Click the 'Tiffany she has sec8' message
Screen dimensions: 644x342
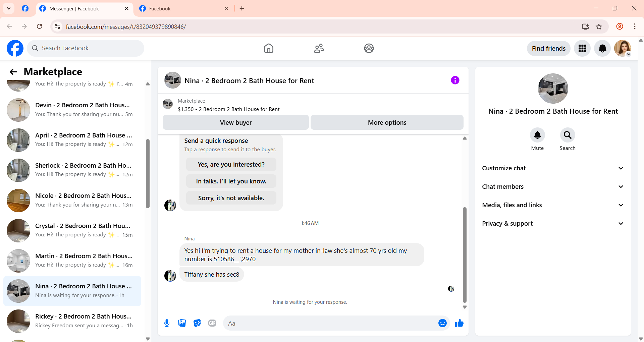point(212,275)
